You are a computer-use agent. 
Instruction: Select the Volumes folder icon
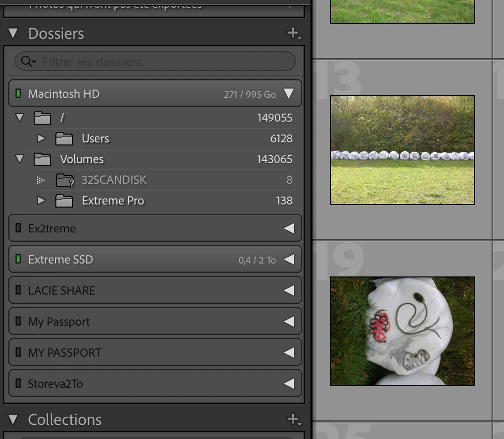pos(42,159)
